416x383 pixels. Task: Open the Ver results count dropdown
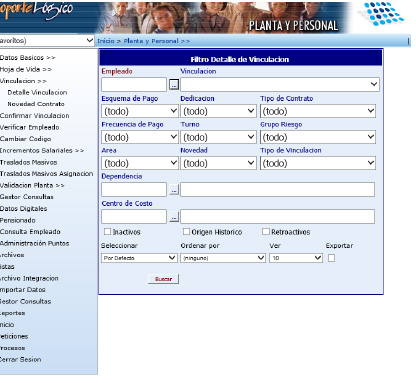(296, 258)
